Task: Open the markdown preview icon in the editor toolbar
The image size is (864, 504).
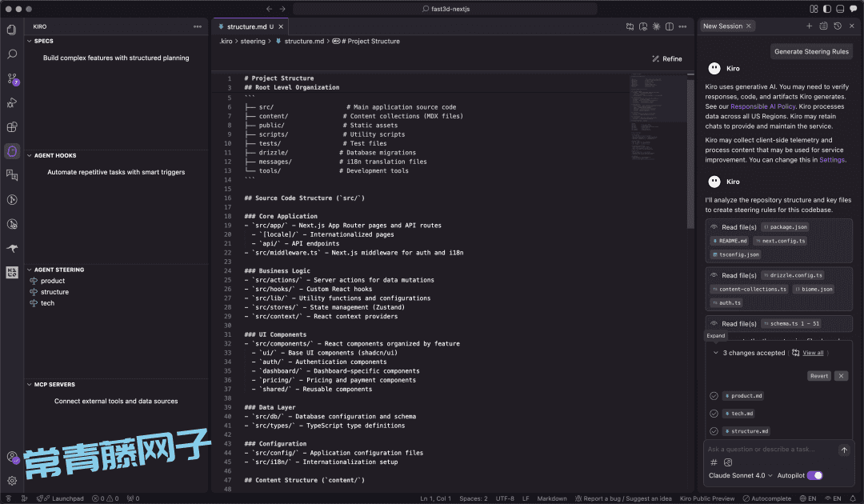Action: (x=643, y=26)
